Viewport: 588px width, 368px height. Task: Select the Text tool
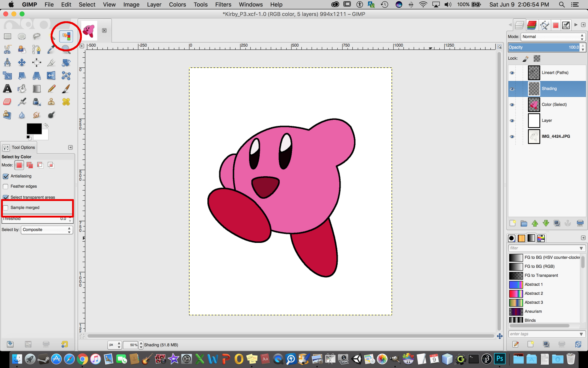7,89
